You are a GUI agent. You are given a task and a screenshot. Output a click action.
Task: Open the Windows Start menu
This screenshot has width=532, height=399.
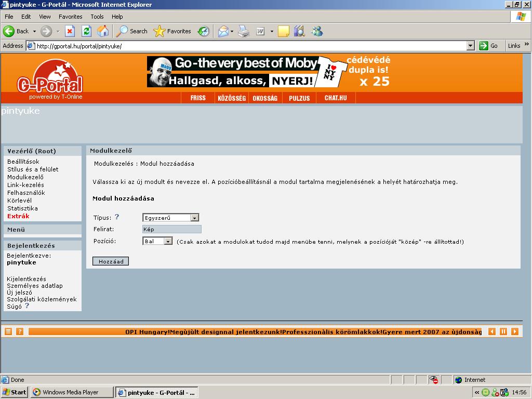pyautogui.click(x=15, y=392)
